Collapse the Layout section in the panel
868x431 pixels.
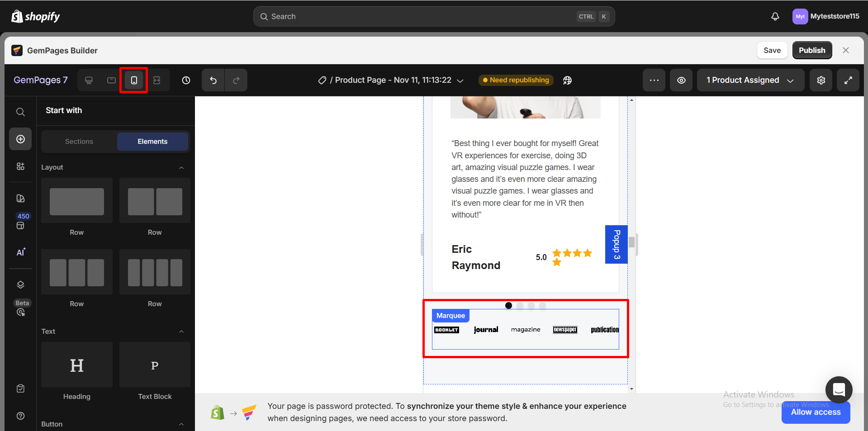click(181, 167)
